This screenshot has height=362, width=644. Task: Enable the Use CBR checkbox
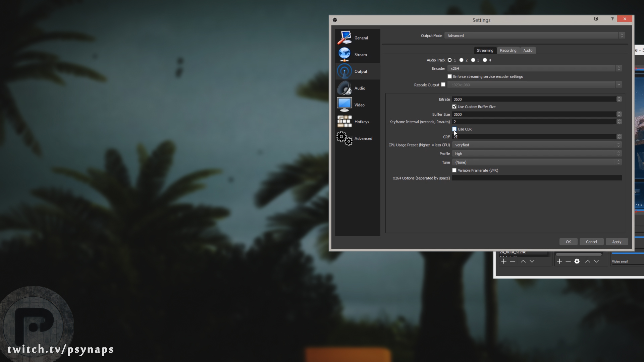(454, 129)
